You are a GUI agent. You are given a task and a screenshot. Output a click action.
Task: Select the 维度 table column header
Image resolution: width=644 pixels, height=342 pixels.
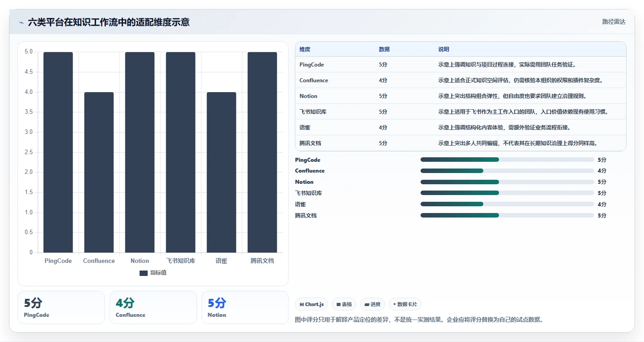tap(305, 49)
